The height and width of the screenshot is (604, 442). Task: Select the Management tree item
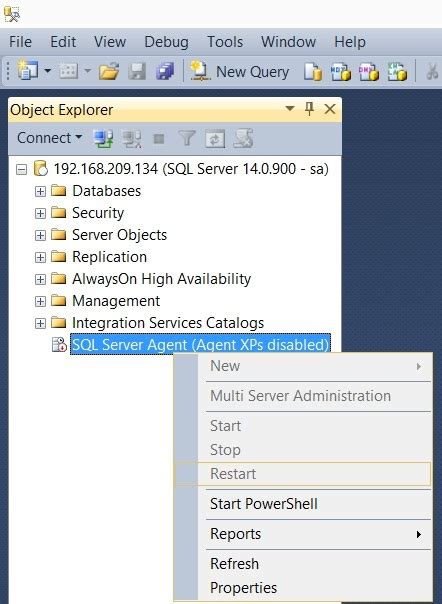click(x=116, y=301)
